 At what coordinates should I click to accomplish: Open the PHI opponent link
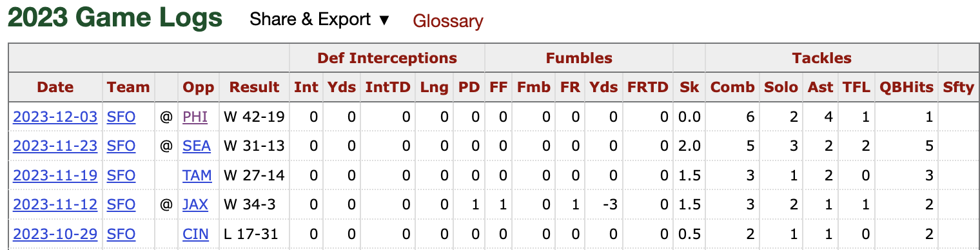coord(195,117)
